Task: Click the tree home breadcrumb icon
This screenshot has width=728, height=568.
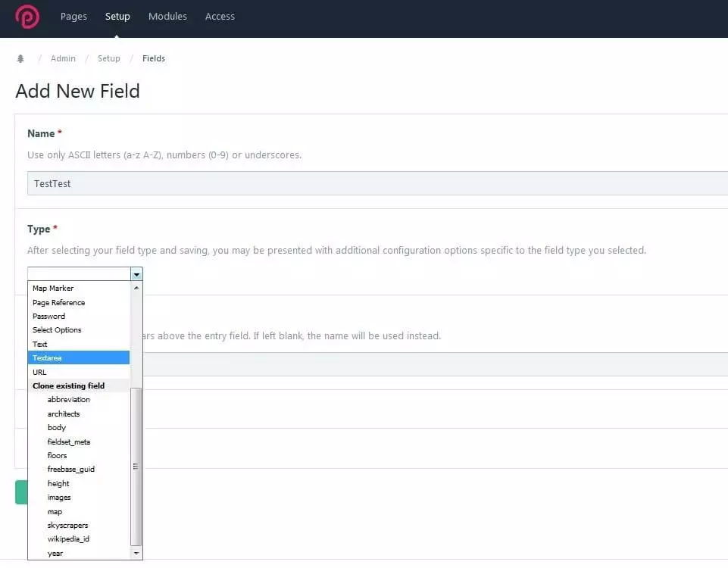Action: point(20,58)
